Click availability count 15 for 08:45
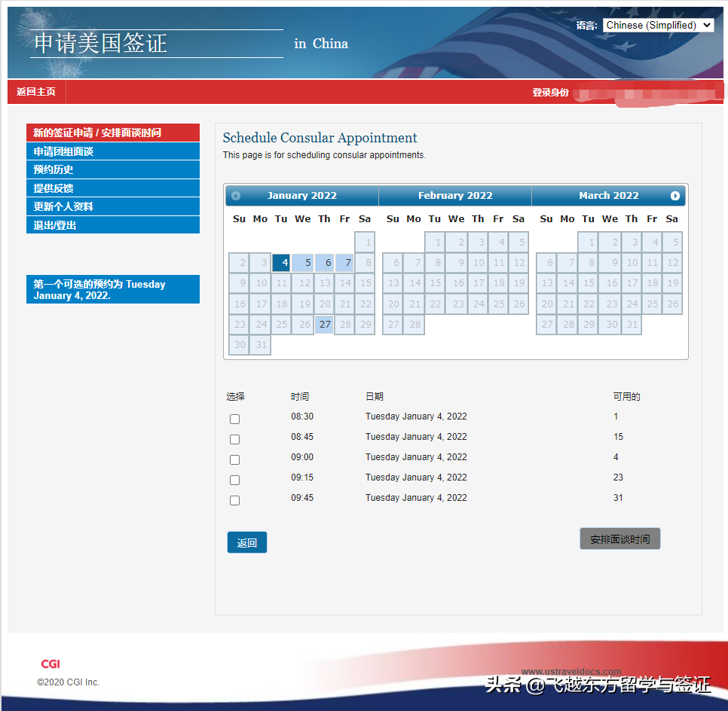Screen dimensions: 728x711 coord(618,437)
